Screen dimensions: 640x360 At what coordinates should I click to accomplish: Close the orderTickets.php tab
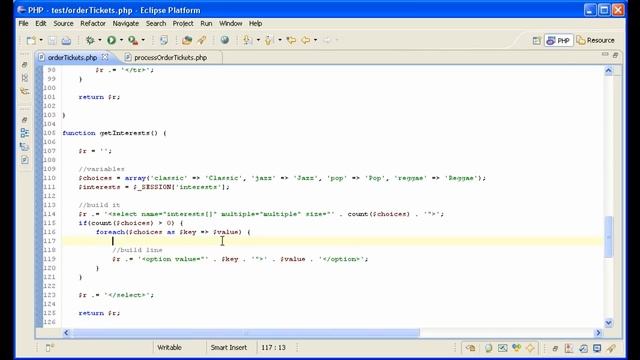[x=105, y=57]
